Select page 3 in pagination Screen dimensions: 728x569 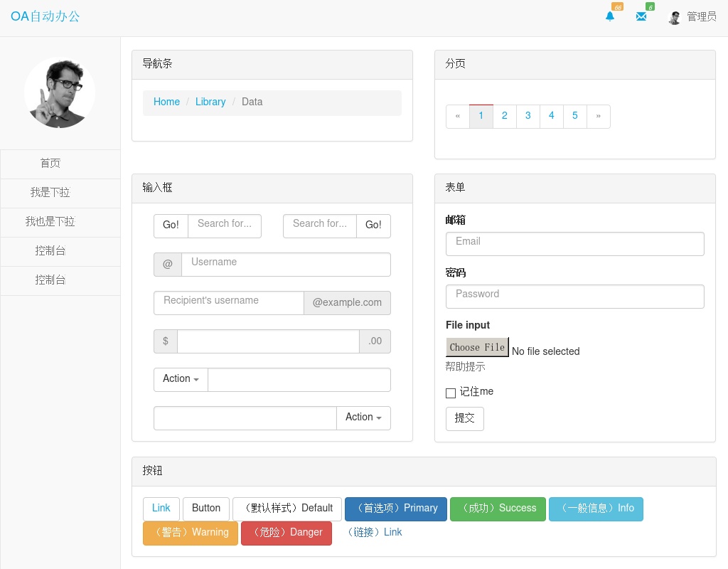click(528, 116)
